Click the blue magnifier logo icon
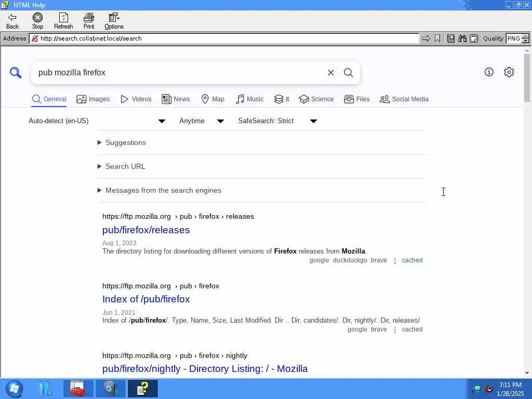Screen dimensions: 532x399 pyautogui.click(x=16, y=73)
